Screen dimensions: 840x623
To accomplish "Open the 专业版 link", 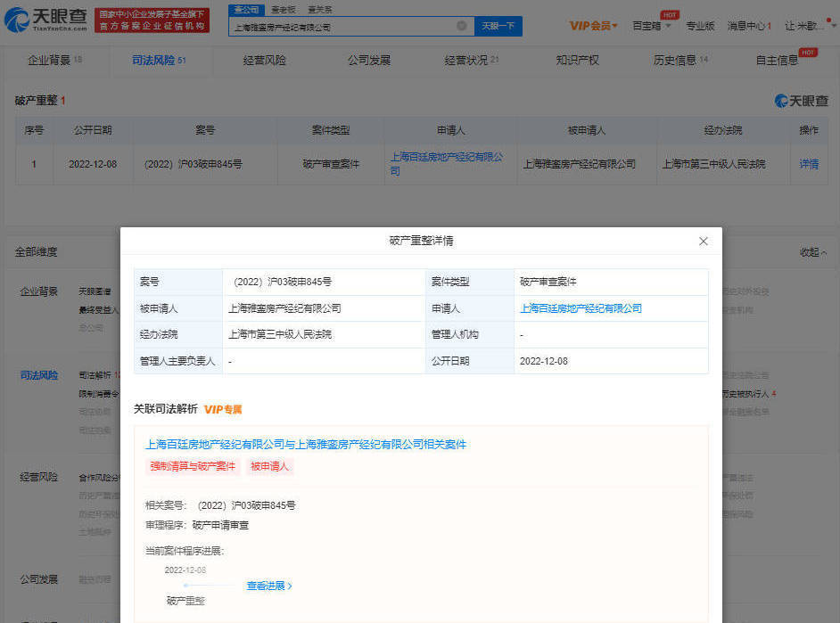I will coord(700,26).
